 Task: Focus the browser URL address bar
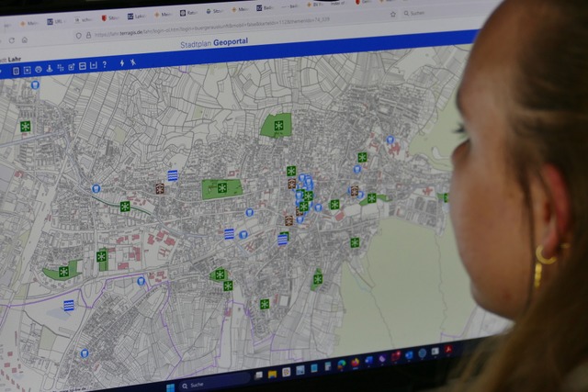coord(230,32)
